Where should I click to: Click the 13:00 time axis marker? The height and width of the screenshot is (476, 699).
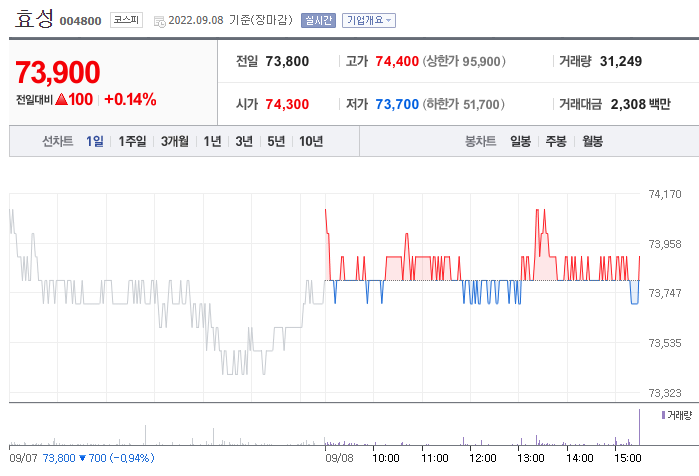point(531,458)
